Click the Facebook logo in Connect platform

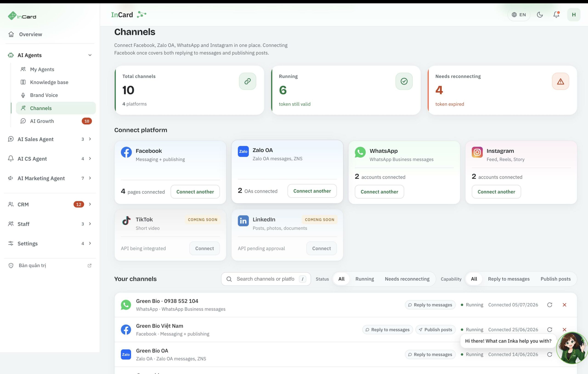point(126,152)
